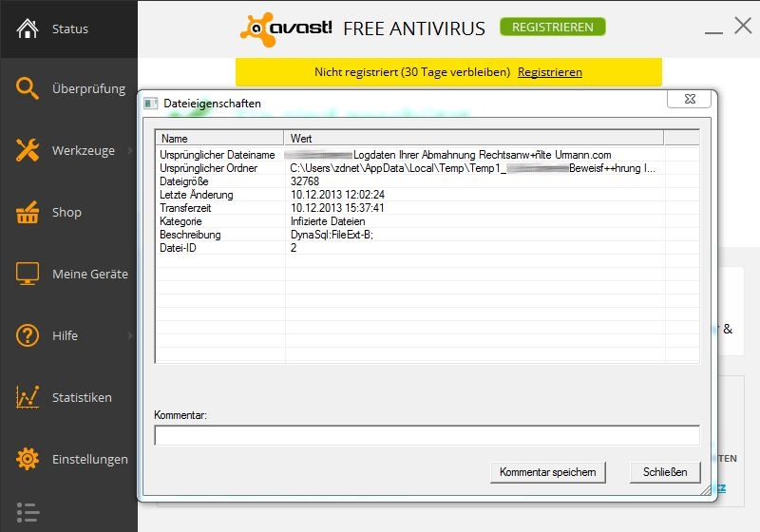Click the Einstellungen gear icon
This screenshot has width=760, height=532.
(28, 459)
